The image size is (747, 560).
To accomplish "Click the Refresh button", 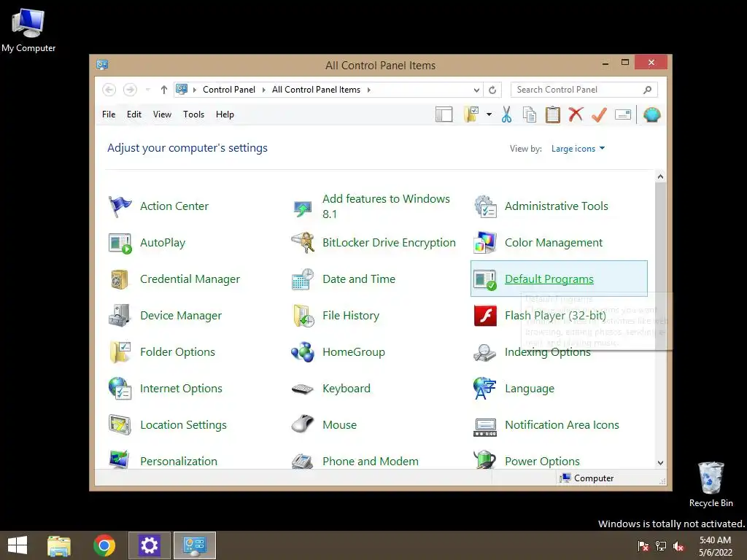I will [x=492, y=90].
